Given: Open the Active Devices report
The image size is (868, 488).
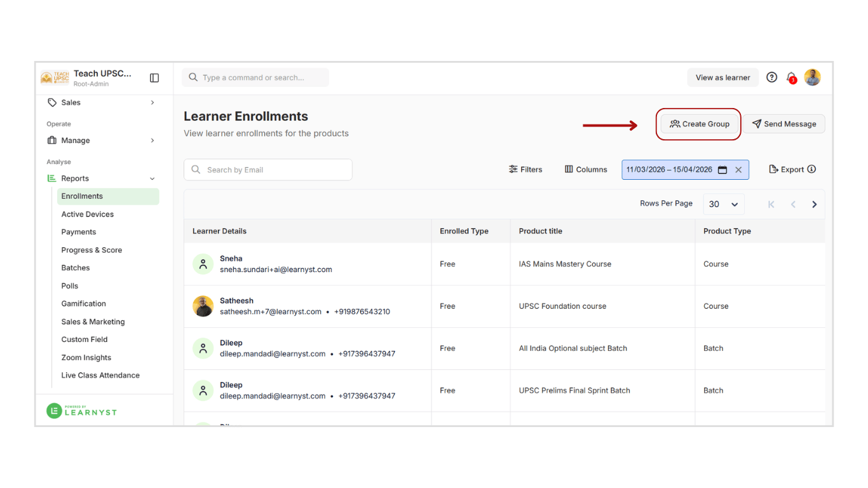Looking at the screenshot, I should click(88, 214).
